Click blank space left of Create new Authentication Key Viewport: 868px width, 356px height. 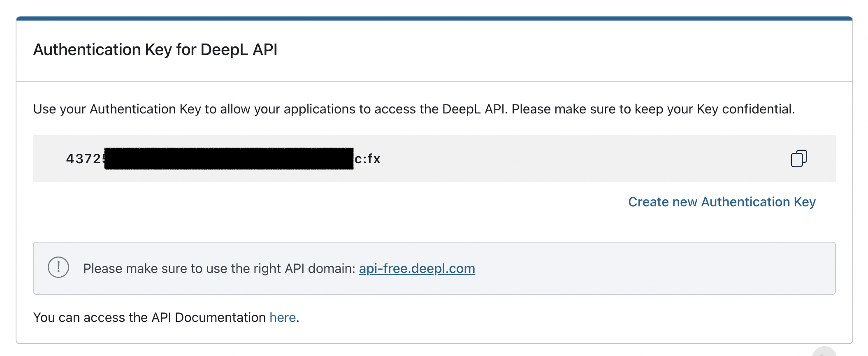pyautogui.click(x=329, y=202)
